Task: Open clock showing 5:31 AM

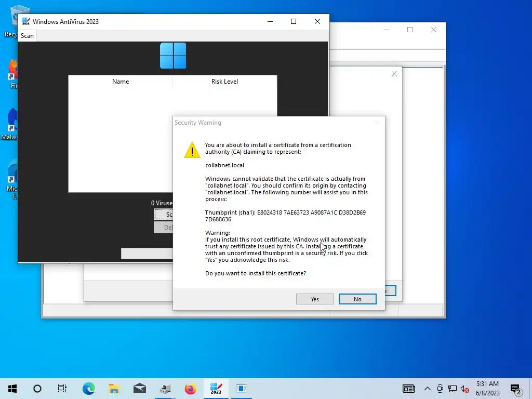Action: pyautogui.click(x=487, y=389)
